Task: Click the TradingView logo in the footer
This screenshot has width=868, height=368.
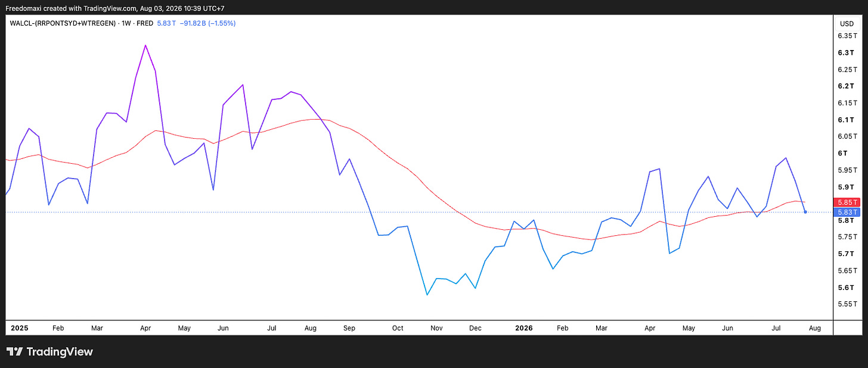Action: click(x=49, y=352)
